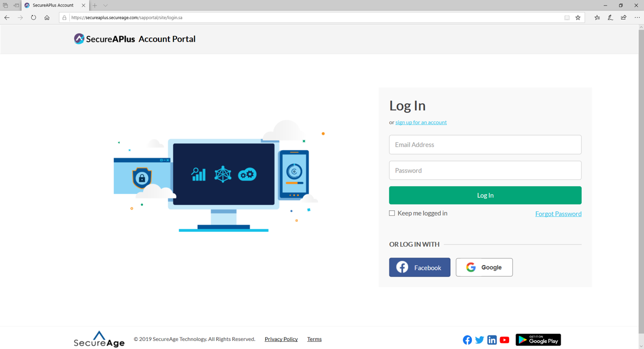Add the page to favorites with the star
The height and width of the screenshot is (349, 644).
pos(578,17)
